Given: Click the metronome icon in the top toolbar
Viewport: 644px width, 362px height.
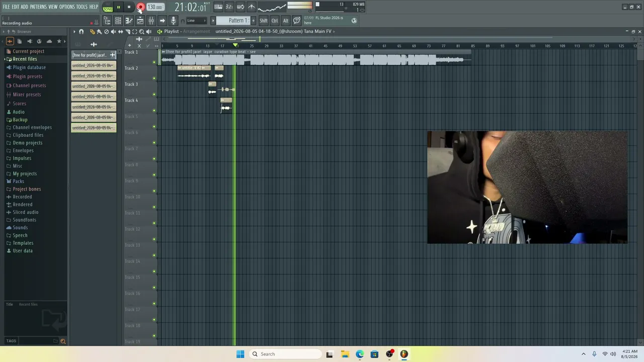Looking at the screenshot, I should pos(252,7).
